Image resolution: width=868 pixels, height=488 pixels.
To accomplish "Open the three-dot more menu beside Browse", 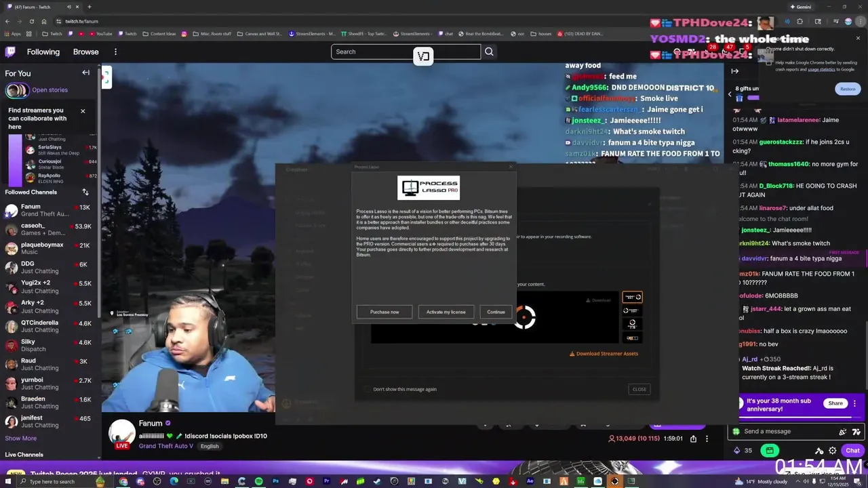I will coord(115,52).
